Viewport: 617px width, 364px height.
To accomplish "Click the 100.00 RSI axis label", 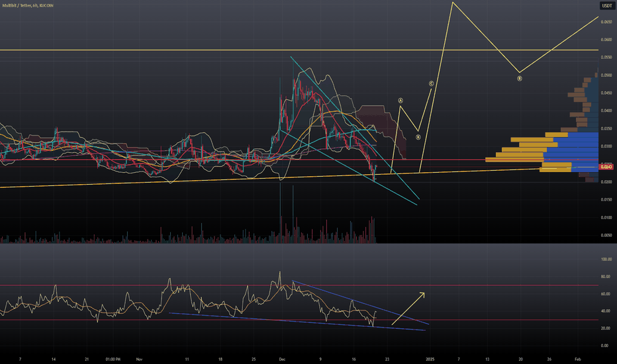I will pyautogui.click(x=606, y=259).
